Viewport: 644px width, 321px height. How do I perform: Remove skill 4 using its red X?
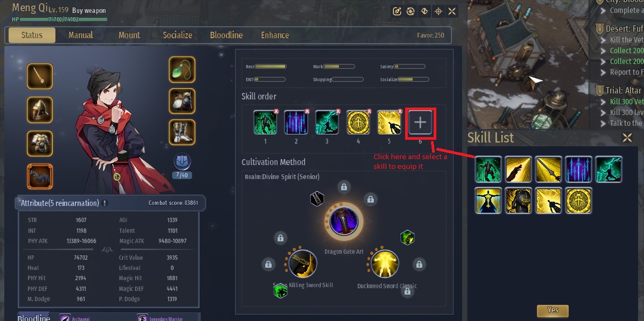coord(369,111)
